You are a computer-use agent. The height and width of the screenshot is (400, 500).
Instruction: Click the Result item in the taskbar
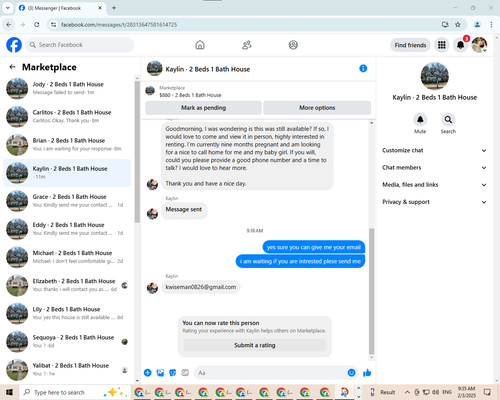[382, 392]
